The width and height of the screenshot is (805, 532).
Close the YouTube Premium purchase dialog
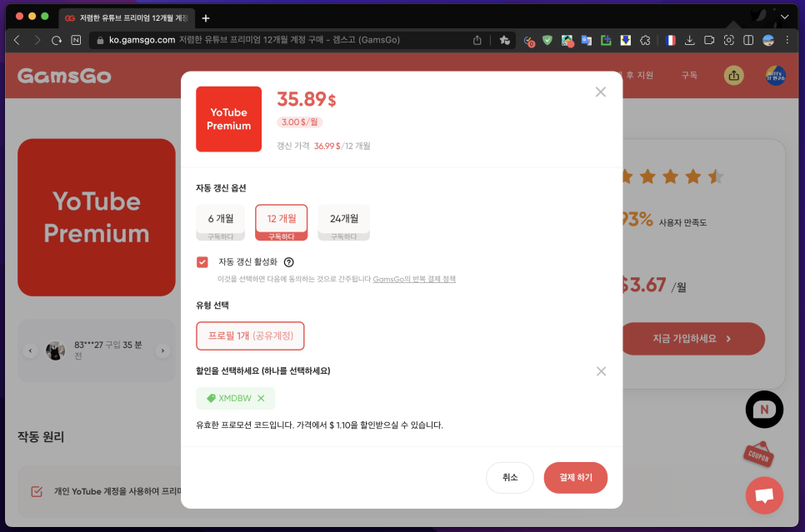(x=600, y=92)
